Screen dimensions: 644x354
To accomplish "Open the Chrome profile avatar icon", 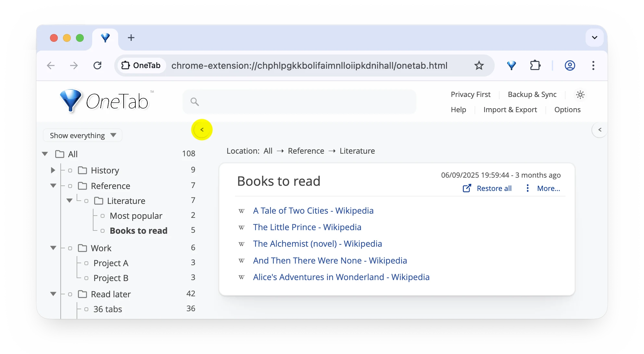I will [570, 65].
